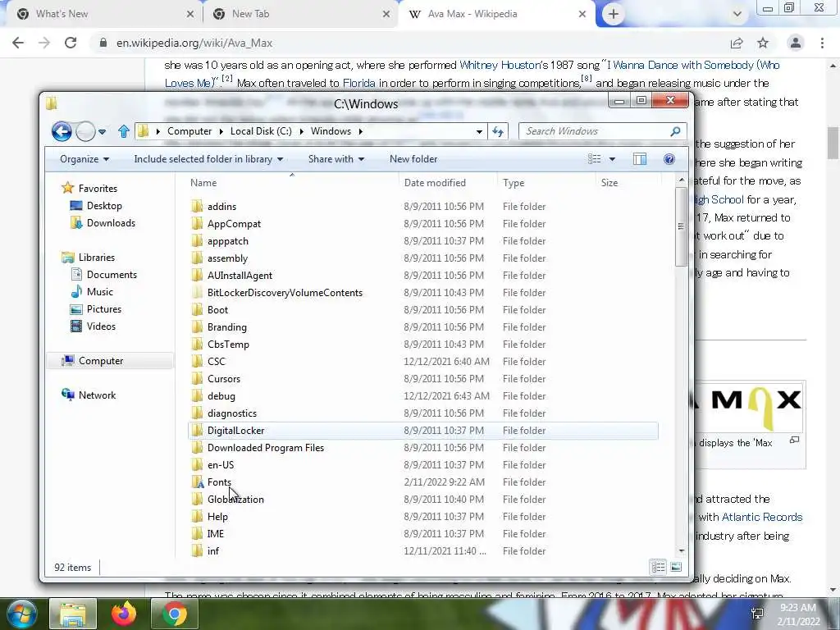Bookmark this page with the star icon

point(763,43)
